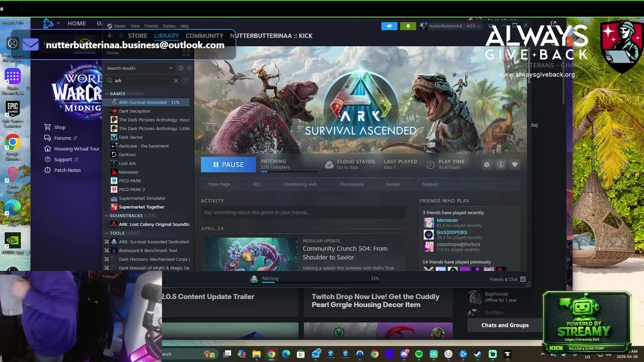644x362 pixels.
Task: Collapse the SOUNDTRACKS section
Action: pos(107,216)
